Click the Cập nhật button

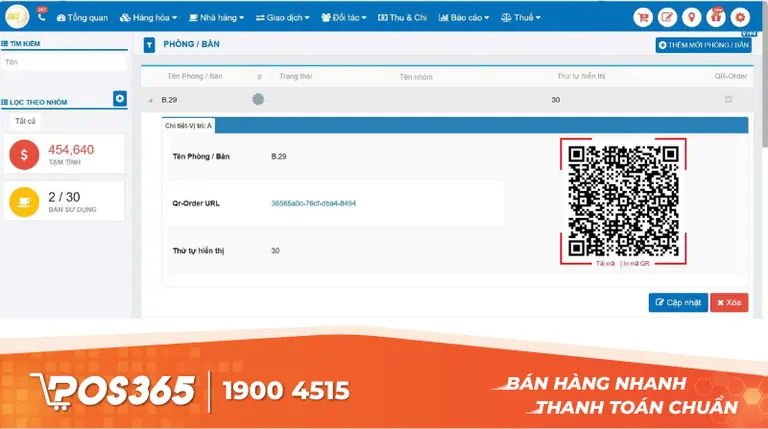pyautogui.click(x=678, y=303)
